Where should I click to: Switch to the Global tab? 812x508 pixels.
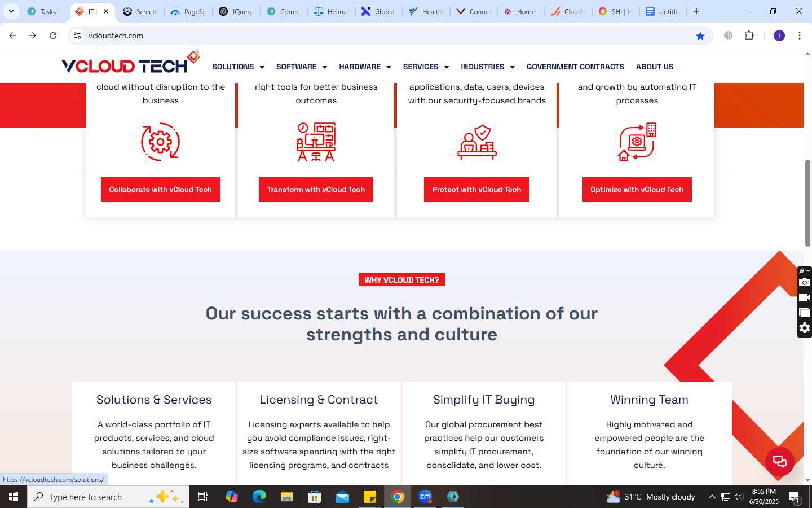379,11
